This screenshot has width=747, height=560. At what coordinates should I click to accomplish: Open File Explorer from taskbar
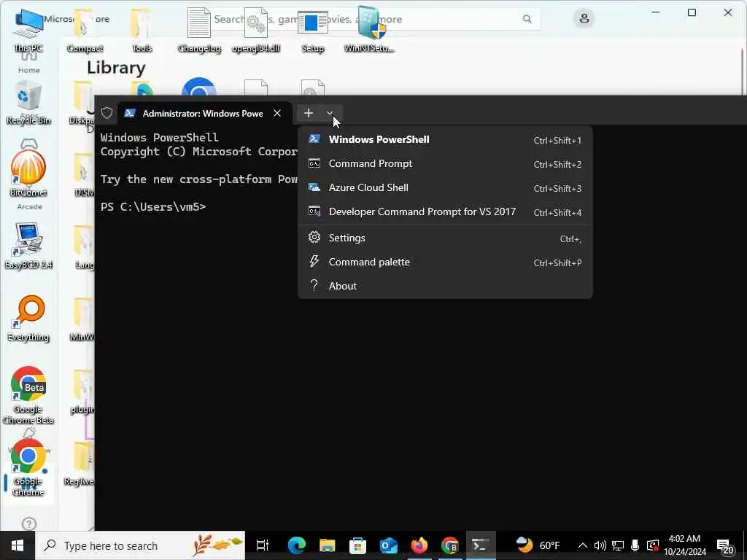[328, 545]
